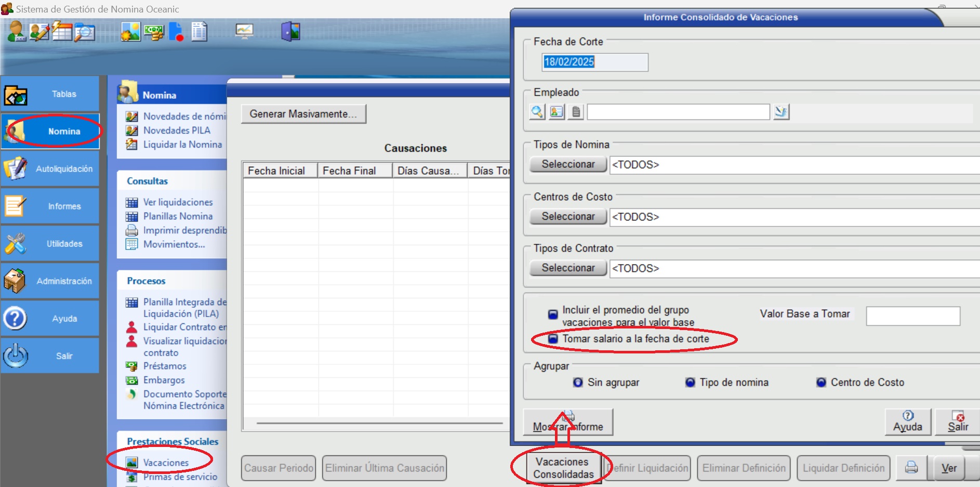Select 'Sin agrupar' grouping option
Image resolution: width=980 pixels, height=487 pixels.
point(578,383)
